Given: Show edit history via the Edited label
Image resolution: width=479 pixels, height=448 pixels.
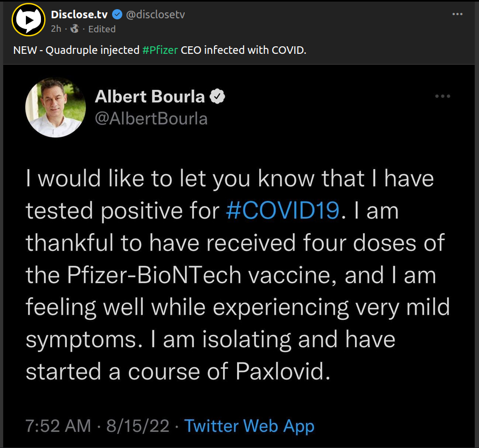Looking at the screenshot, I should pyautogui.click(x=101, y=29).
